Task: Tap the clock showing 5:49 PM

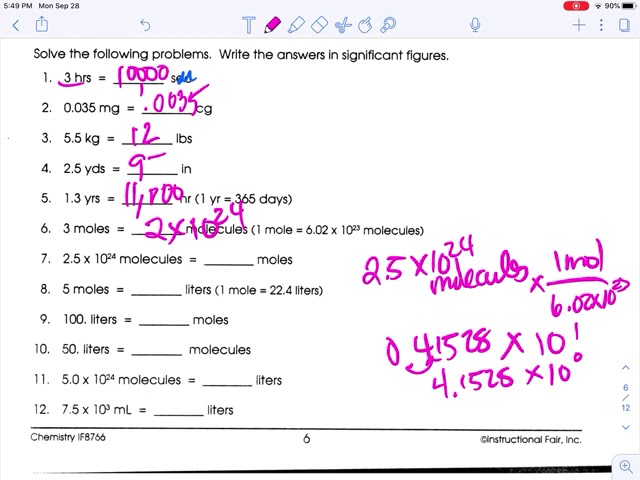Action: [x=18, y=6]
